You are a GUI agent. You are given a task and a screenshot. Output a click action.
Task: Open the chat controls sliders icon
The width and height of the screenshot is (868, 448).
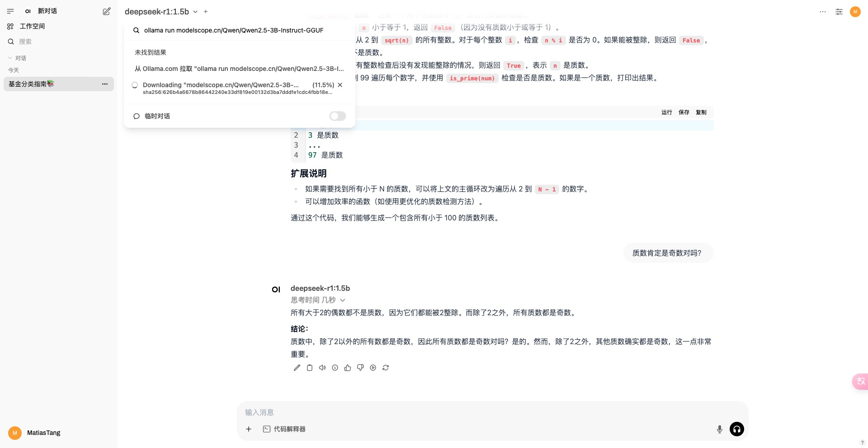pyautogui.click(x=839, y=12)
